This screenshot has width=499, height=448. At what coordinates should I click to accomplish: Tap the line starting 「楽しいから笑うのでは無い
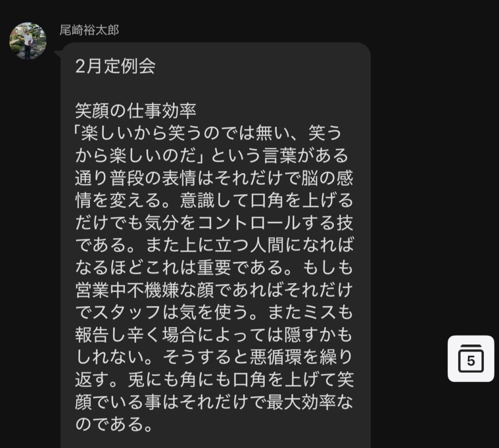208,133
